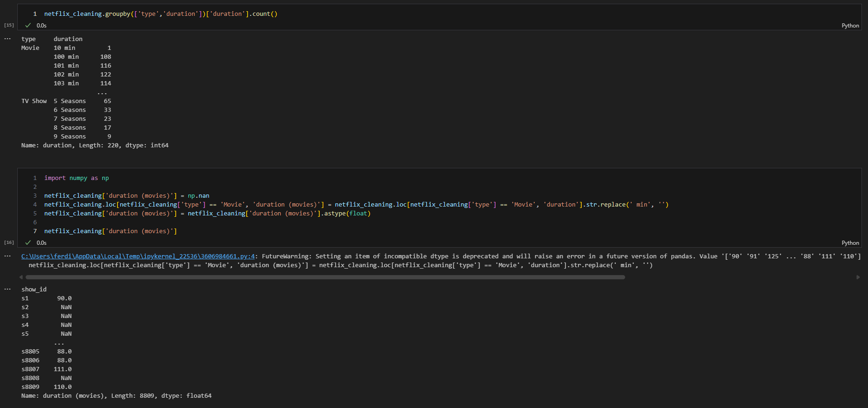The width and height of the screenshot is (868, 408).
Task: Click the execution count label [16]
Action: click(9, 242)
